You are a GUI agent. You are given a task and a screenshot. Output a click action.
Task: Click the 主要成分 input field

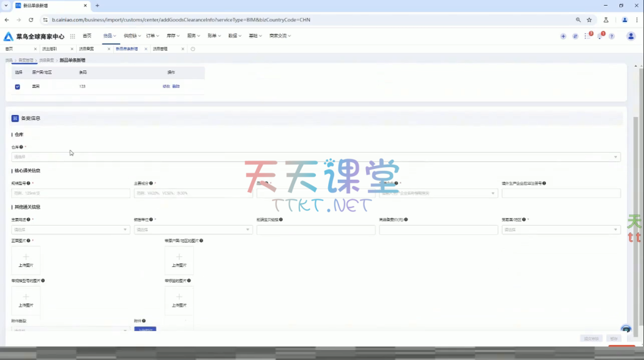click(x=193, y=194)
